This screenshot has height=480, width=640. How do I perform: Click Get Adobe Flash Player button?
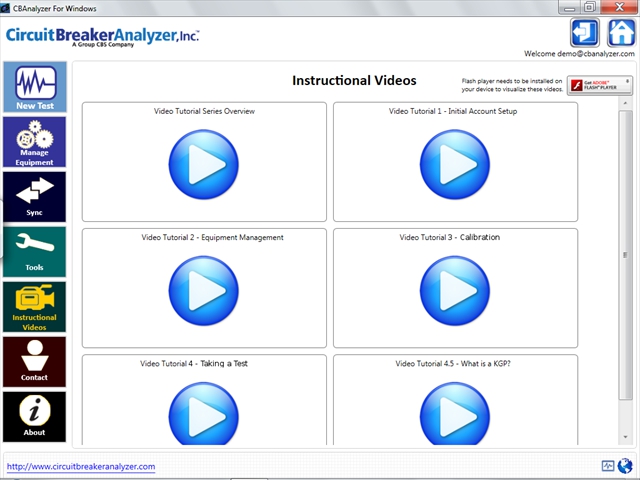tap(600, 85)
